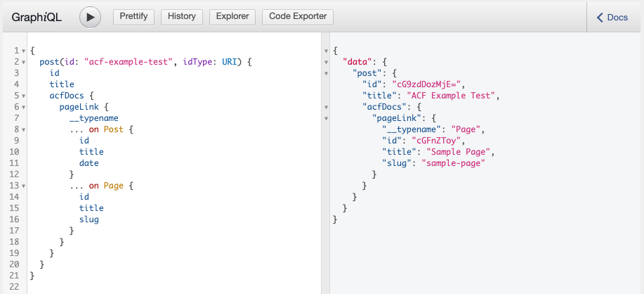Open the query History
Screen dimensions: 644x294
click(182, 17)
